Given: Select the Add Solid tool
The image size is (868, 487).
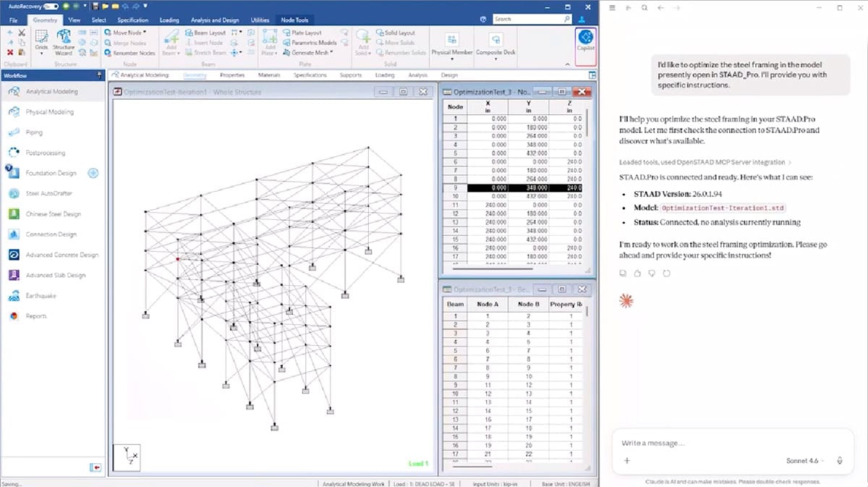Looking at the screenshot, I should point(363,43).
